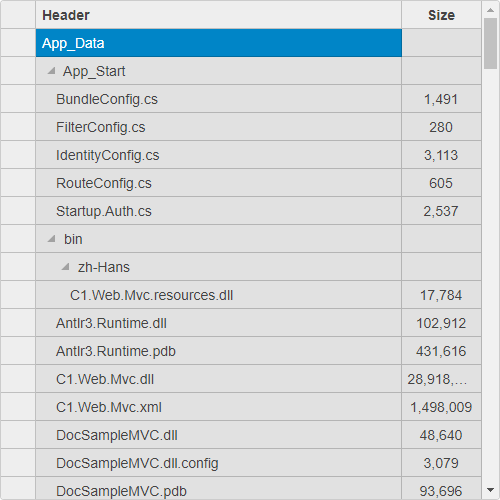Click size cell 2,537
Viewport: 500px width, 500px height.
pyautogui.click(x=441, y=211)
